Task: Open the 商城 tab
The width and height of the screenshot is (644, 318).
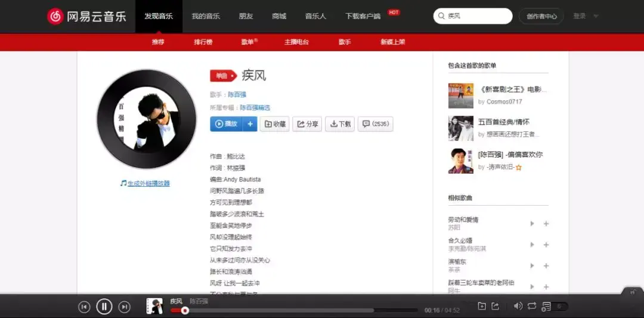Action: [x=279, y=17]
